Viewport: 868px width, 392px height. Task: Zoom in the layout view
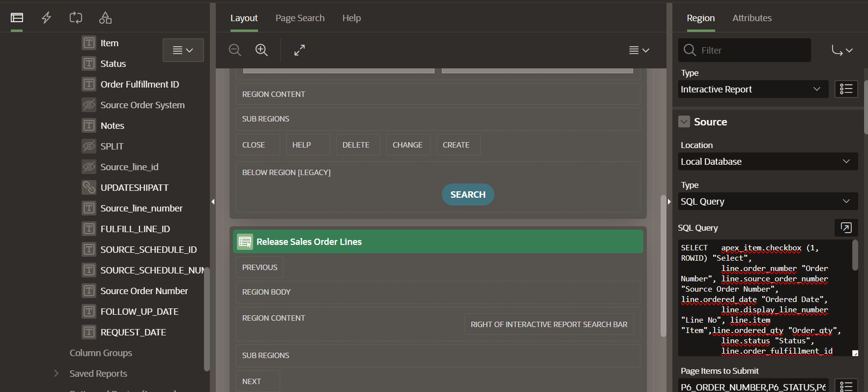pyautogui.click(x=261, y=50)
